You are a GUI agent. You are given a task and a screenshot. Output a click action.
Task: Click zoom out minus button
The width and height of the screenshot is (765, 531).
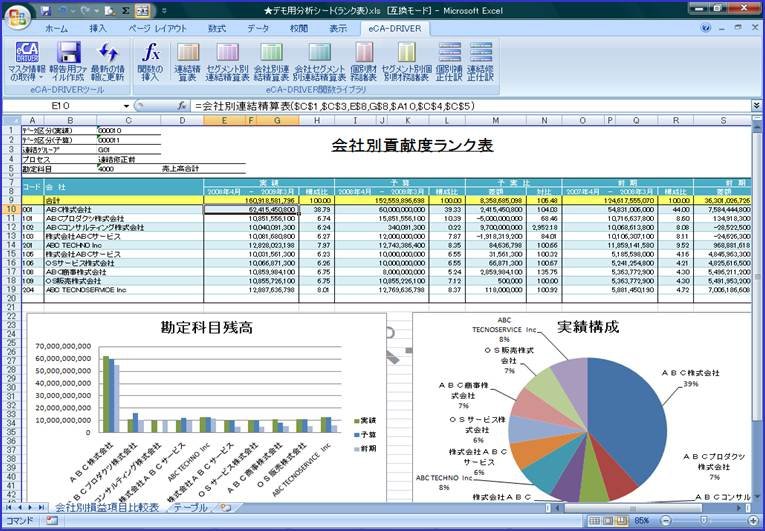coord(665,521)
